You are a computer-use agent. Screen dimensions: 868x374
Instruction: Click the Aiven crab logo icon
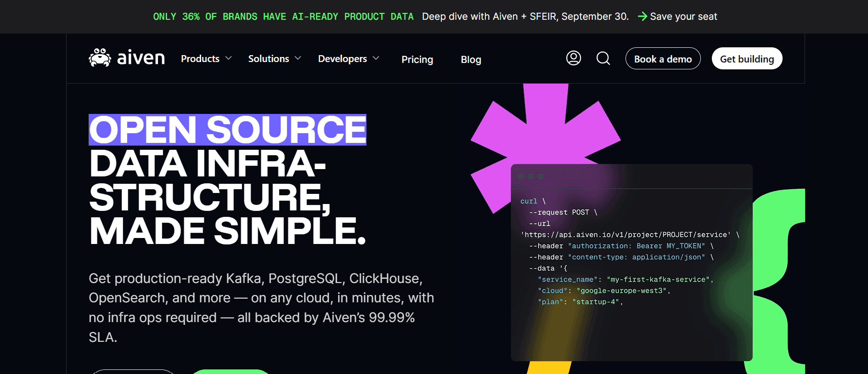[x=100, y=58]
